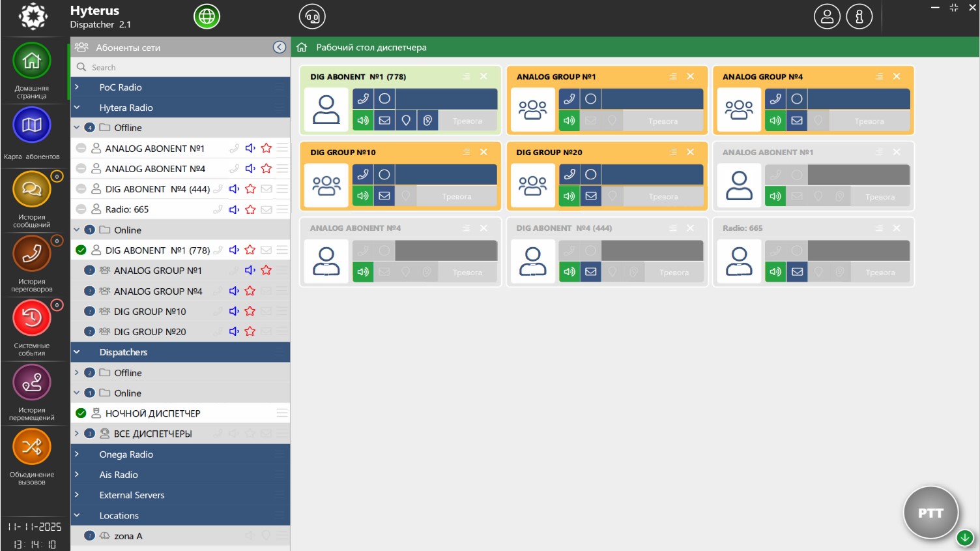
Task: Click ear listen icon on DIG ABONENT №1 card
Action: (427, 121)
